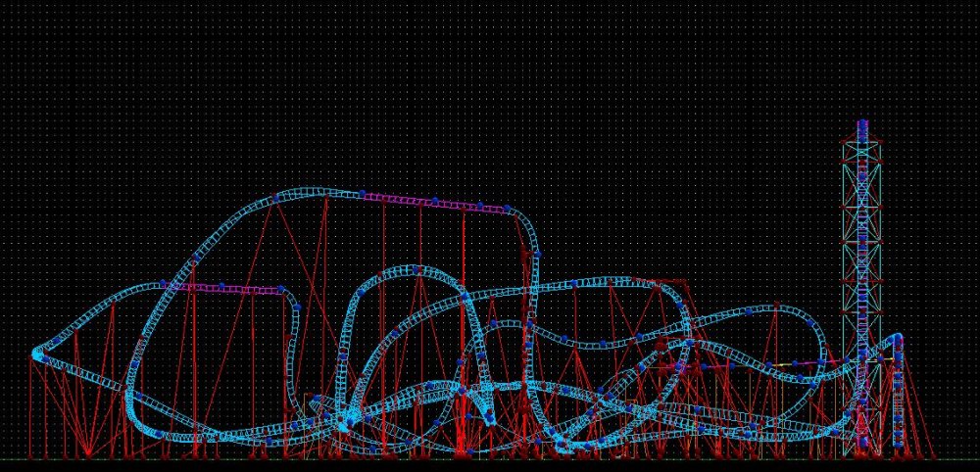Select the yellow track segment near the tower
980x472 pixels.
(784, 364)
